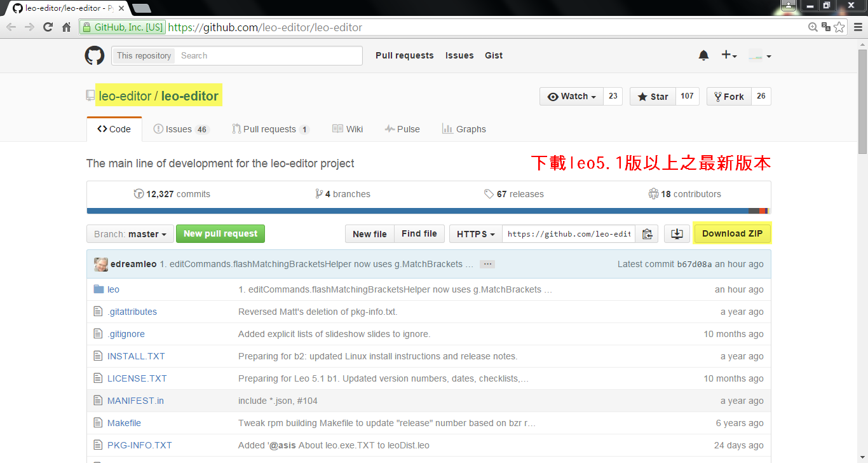Open latest commit b67d08a
The width and height of the screenshot is (868, 463).
[x=695, y=264]
